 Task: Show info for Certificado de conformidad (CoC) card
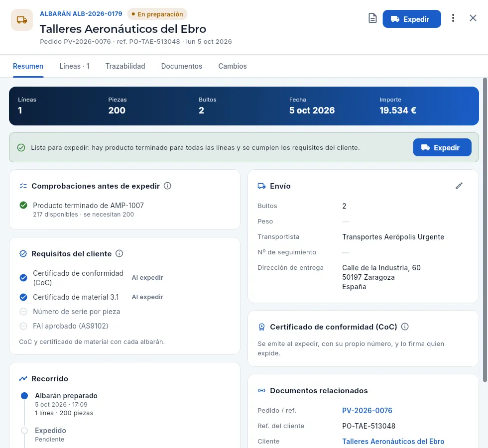(x=405, y=327)
